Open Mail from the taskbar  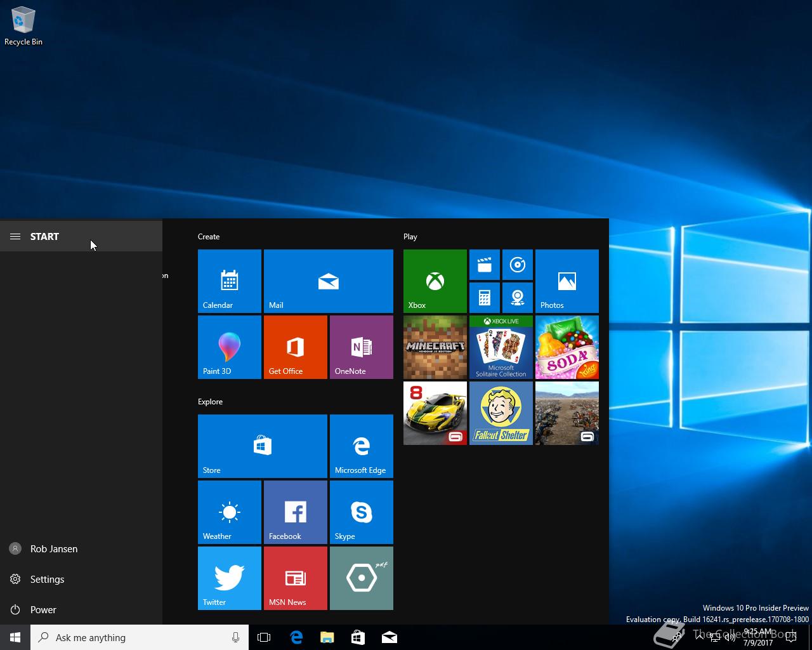[390, 637]
